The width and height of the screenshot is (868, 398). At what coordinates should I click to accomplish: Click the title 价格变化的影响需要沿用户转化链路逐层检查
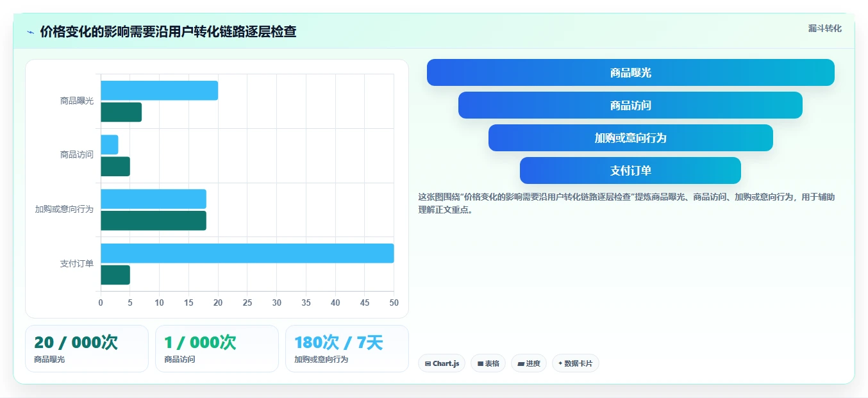(x=168, y=32)
